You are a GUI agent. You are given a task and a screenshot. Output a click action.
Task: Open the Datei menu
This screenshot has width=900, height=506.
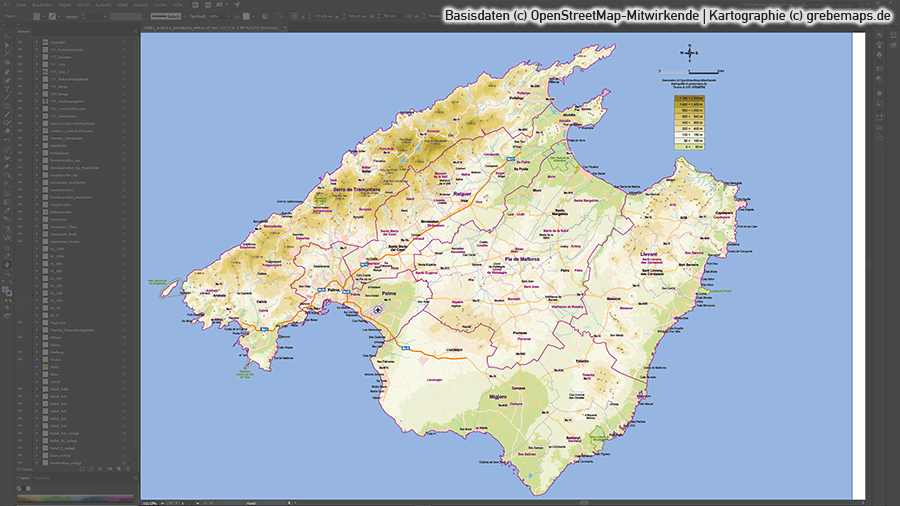point(21,6)
